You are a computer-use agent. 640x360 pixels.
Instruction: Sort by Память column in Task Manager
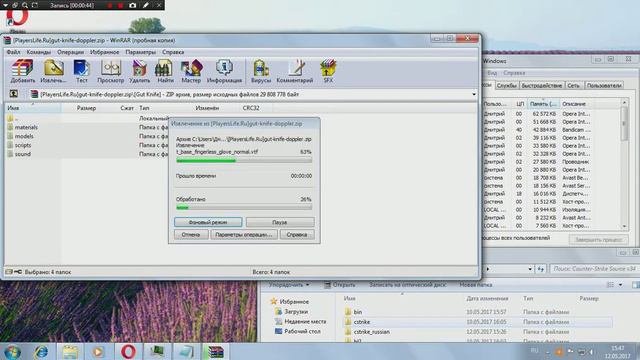[x=543, y=104]
